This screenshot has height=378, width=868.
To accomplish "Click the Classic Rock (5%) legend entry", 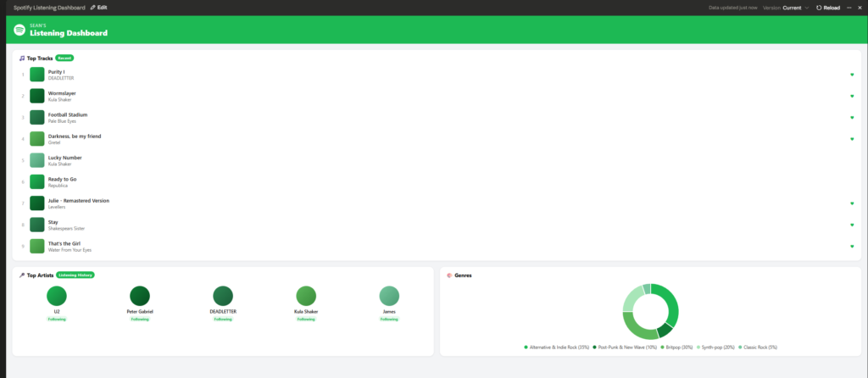I will tap(759, 347).
